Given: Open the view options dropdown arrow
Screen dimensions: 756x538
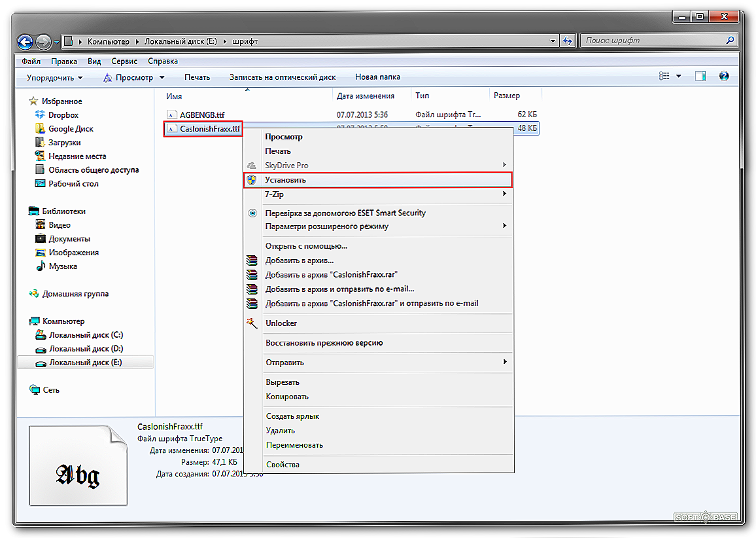Looking at the screenshot, I should click(679, 76).
